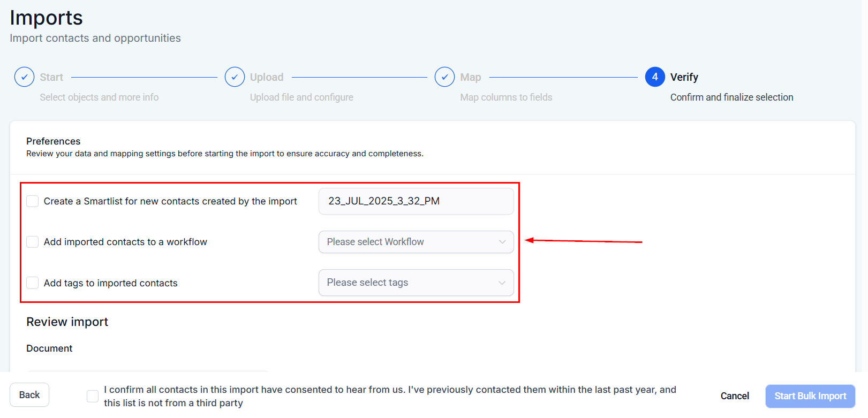Click the tags dropdown chevron icon

[x=502, y=283]
